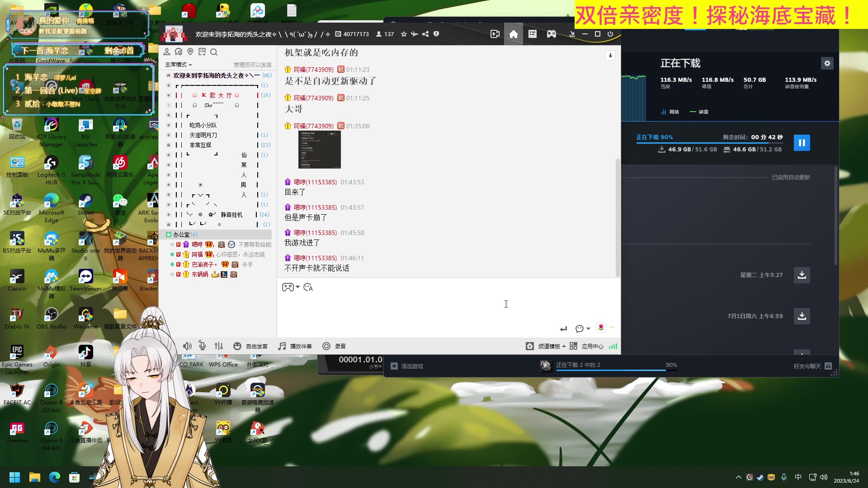Viewport: 868px width, 488px height.
Task: Report the channel using the shield icon
Action: click(x=436, y=34)
